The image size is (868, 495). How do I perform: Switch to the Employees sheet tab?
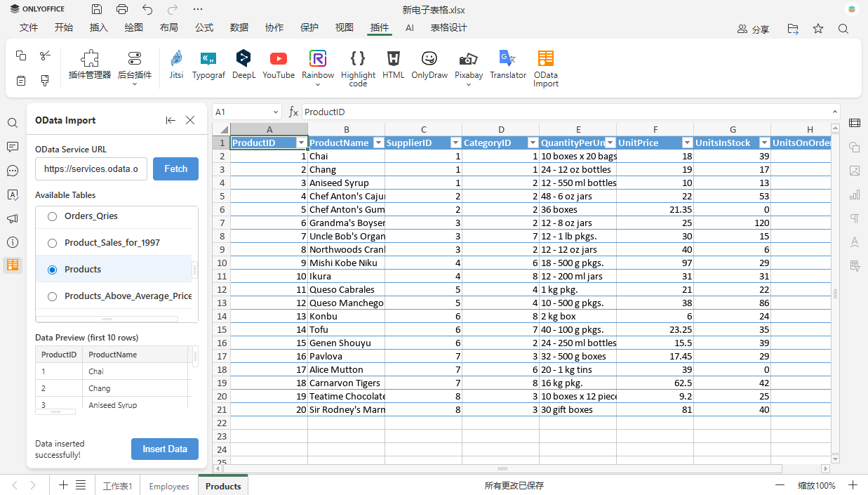tap(168, 485)
